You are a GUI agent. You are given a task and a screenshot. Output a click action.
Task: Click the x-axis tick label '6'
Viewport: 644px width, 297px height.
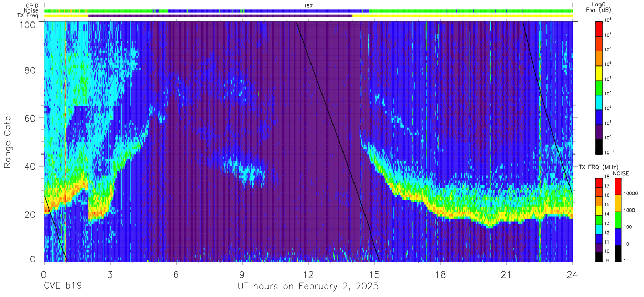coord(176,274)
